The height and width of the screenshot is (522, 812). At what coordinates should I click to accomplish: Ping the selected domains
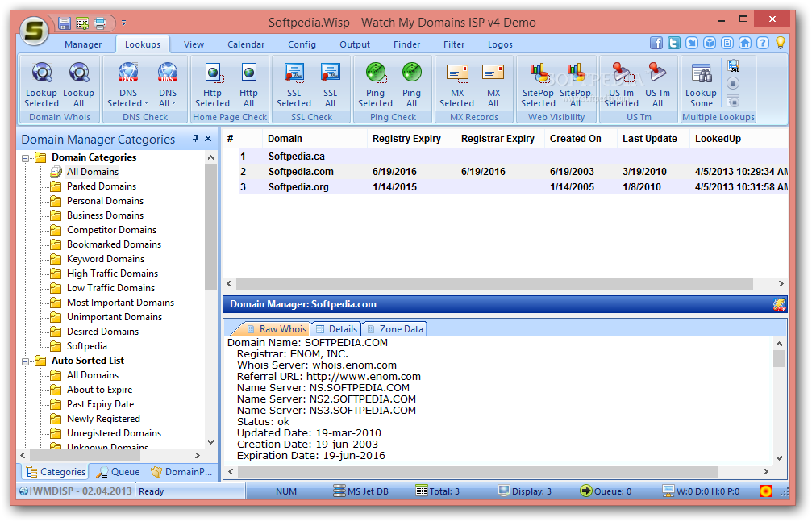point(376,85)
